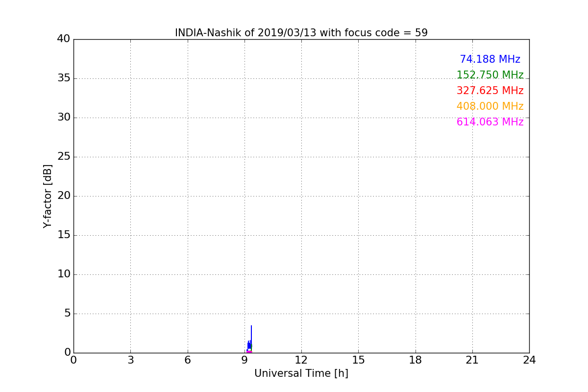This screenshot has height=392, width=588.
Task: Select the 74.188 MHz legend label
Action: click(x=490, y=59)
